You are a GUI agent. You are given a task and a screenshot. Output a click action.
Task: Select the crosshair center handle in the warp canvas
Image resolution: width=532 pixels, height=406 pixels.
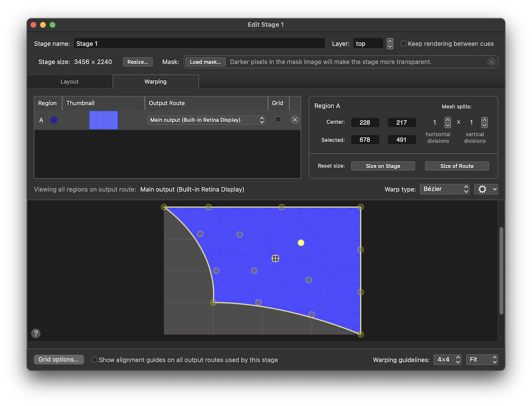(x=275, y=258)
